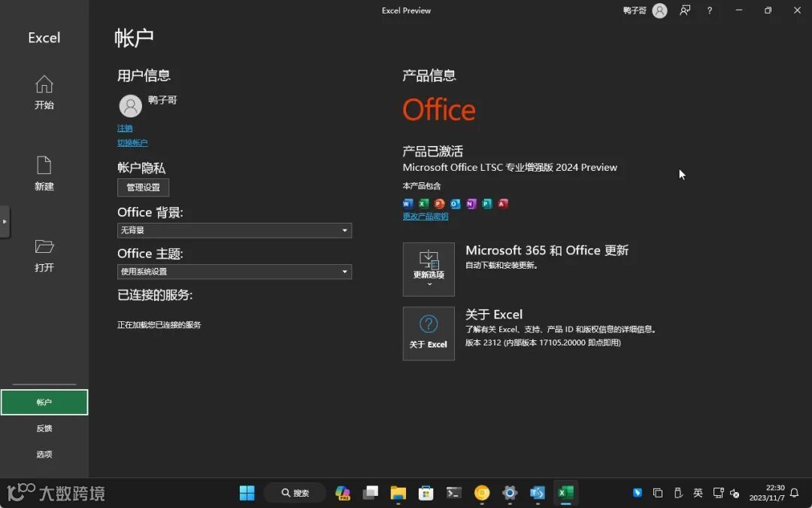812x508 pixels.
Task: Click the help question mark icon
Action: [710, 11]
